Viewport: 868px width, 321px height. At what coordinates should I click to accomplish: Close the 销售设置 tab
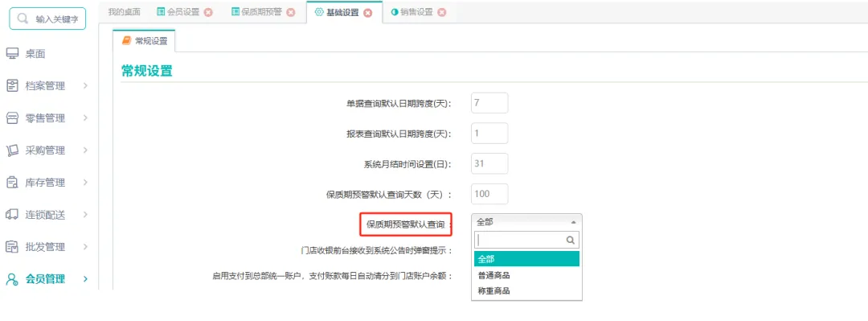coord(442,12)
